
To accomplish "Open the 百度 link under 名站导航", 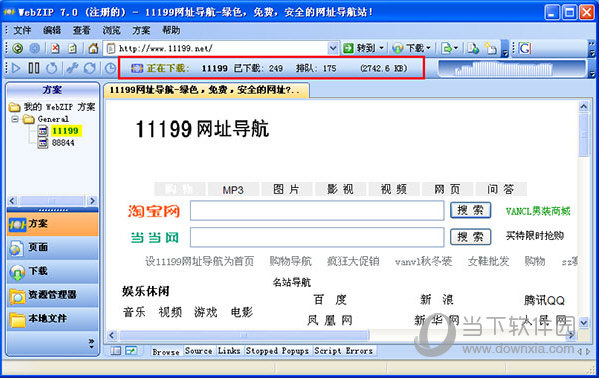I will [x=330, y=300].
